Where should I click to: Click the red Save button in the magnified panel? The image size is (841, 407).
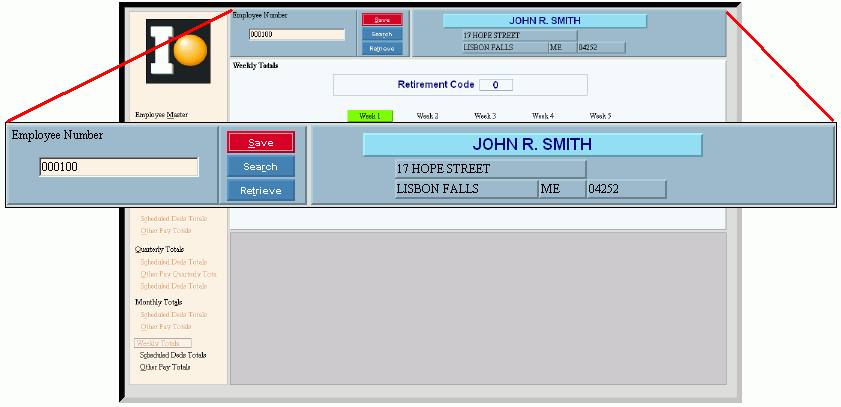(260, 143)
